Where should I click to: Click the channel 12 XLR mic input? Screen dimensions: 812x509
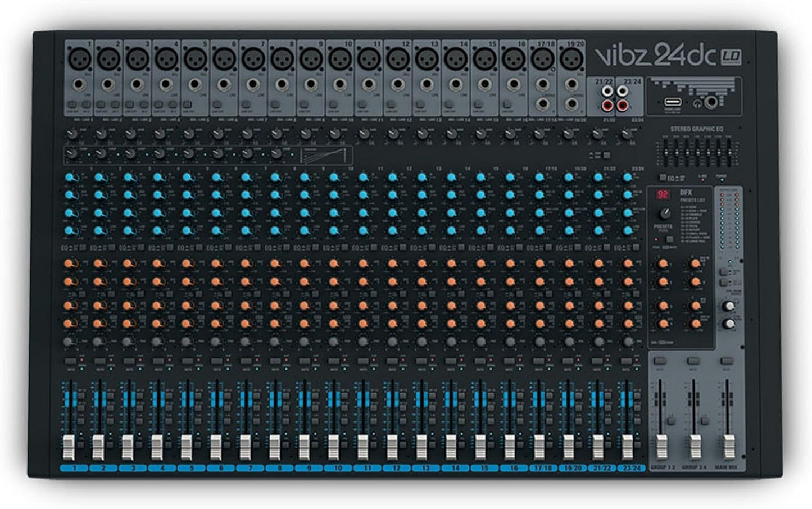click(397, 58)
